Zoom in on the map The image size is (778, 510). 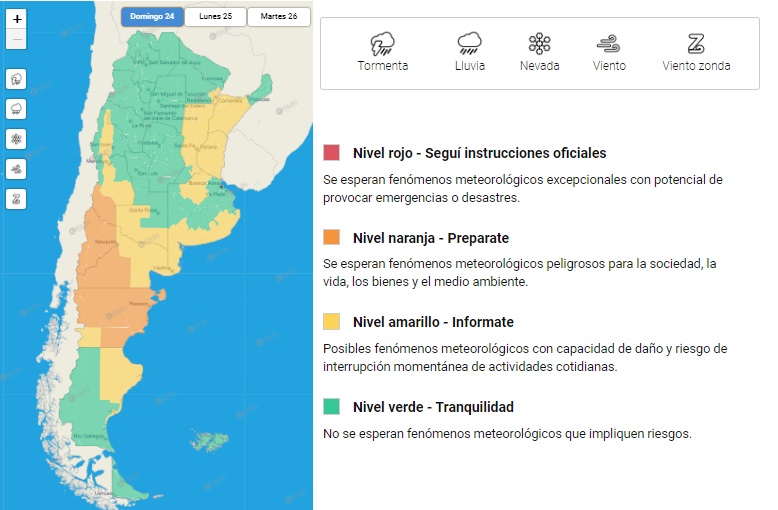pyautogui.click(x=17, y=19)
